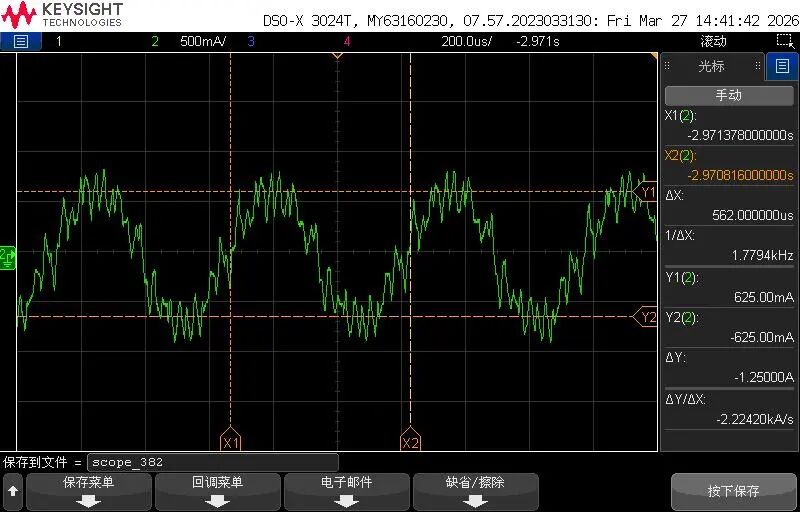Open the main menu icon at top left
Image resolution: width=800 pixels, height=512 pixels.
[20, 41]
